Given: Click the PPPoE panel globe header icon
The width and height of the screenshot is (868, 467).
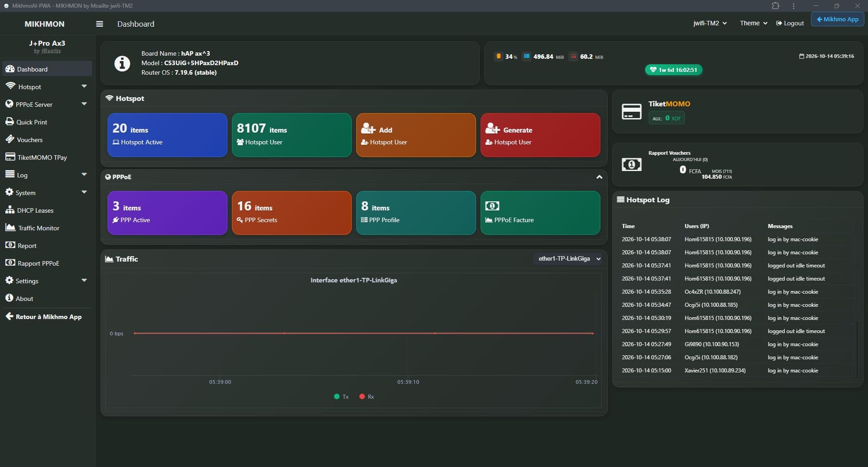Looking at the screenshot, I should pyautogui.click(x=108, y=177).
